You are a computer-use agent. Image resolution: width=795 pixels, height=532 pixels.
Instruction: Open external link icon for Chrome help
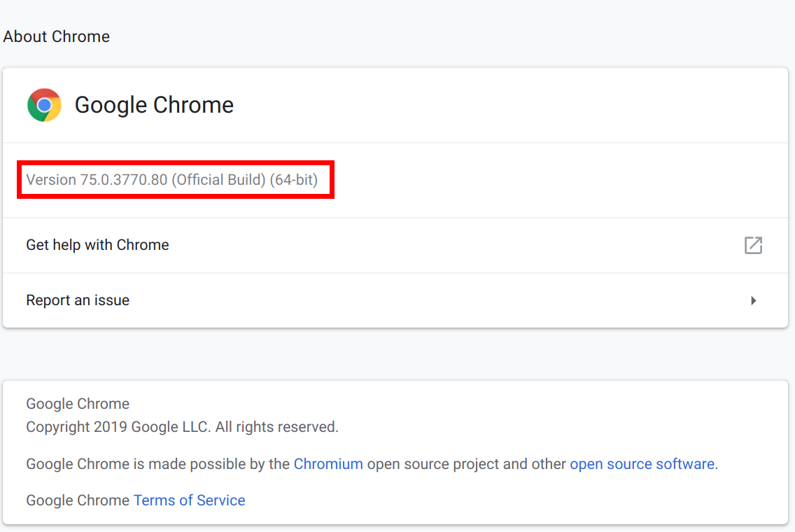pyautogui.click(x=753, y=245)
